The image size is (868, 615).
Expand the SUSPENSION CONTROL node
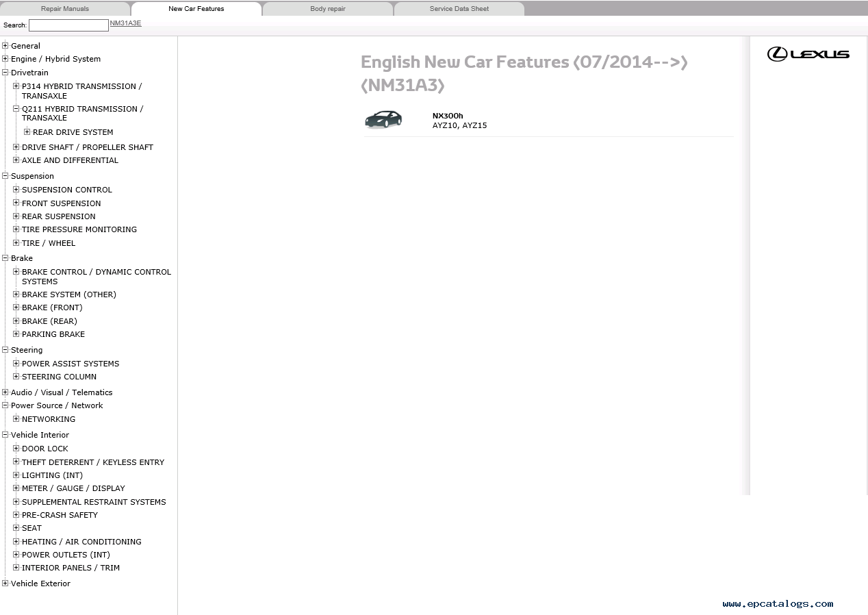[x=16, y=190]
